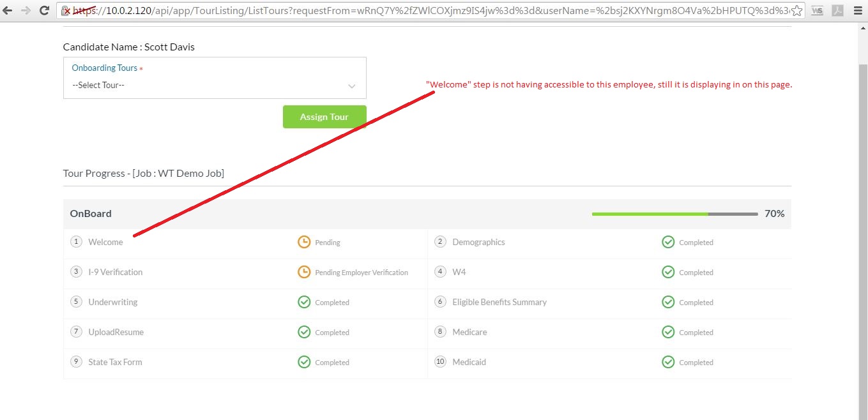The width and height of the screenshot is (868, 420).
Task: Click the insecure HTTPS padlock icon
Action: point(65,10)
